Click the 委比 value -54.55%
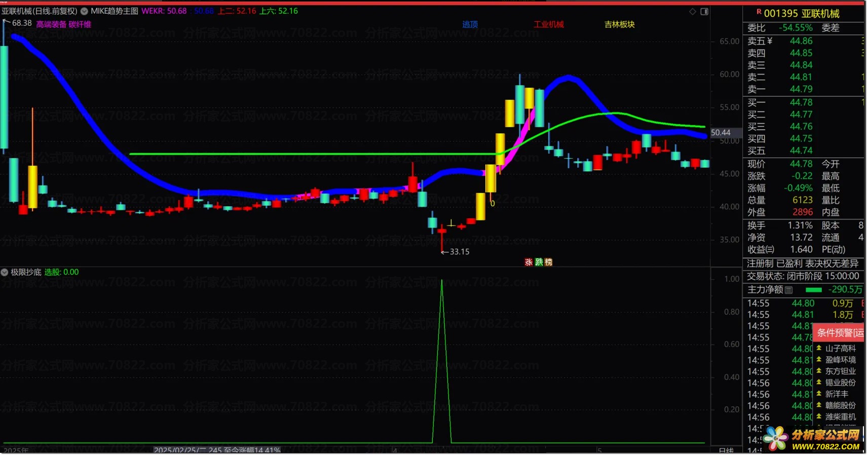 [x=796, y=28]
